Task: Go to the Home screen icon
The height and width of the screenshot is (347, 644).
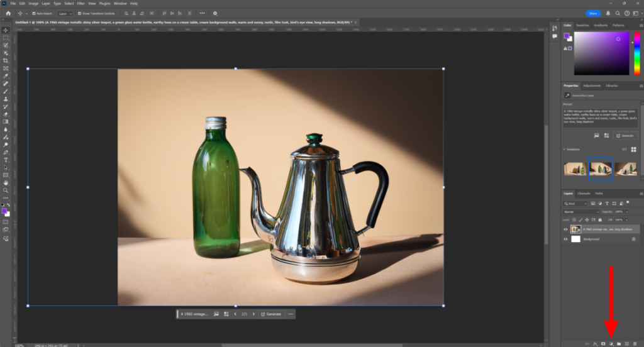Action: 8,13
